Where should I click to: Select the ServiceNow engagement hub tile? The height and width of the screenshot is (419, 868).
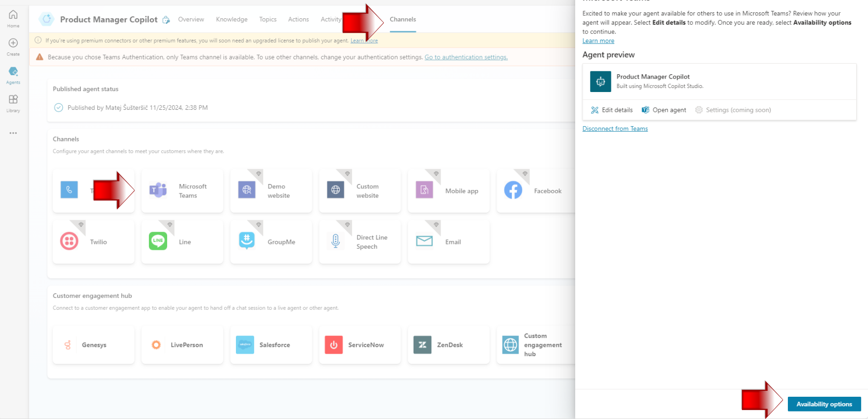pyautogui.click(x=360, y=345)
